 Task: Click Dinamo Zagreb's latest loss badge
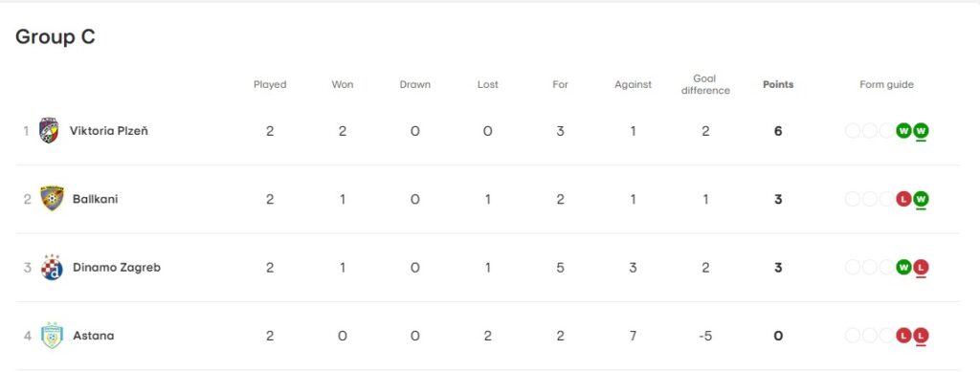pos(921,267)
